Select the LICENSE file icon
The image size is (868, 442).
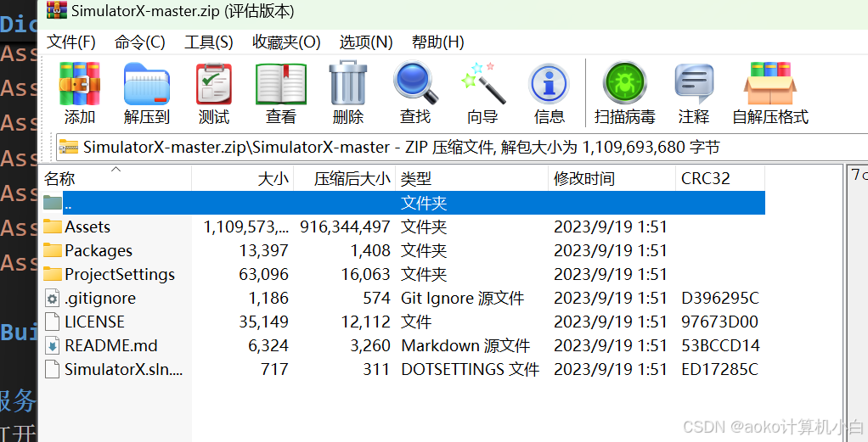[52, 322]
